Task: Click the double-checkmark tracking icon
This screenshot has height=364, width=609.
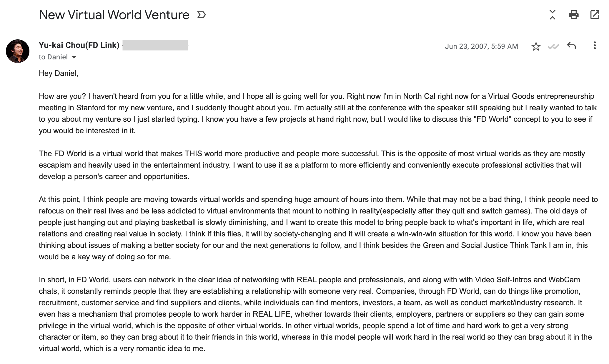Action: coord(553,46)
